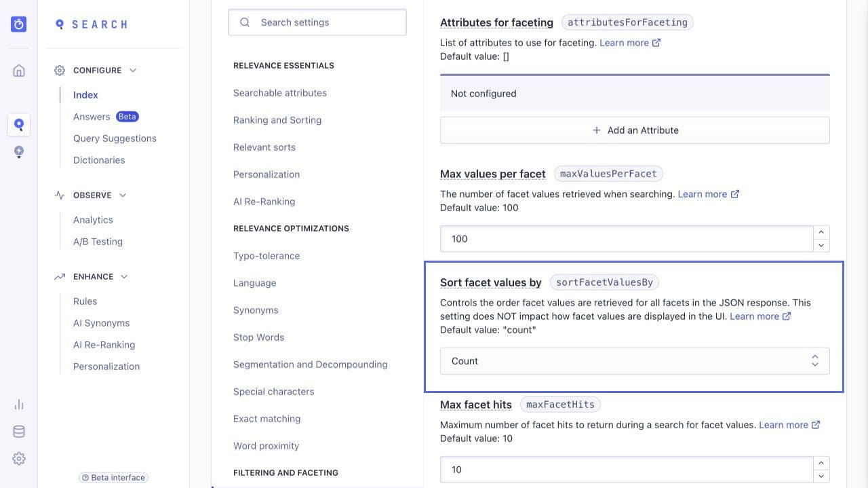Increase Max facet hits with up arrow
Viewport: 868px width, 488px height.
point(821,463)
